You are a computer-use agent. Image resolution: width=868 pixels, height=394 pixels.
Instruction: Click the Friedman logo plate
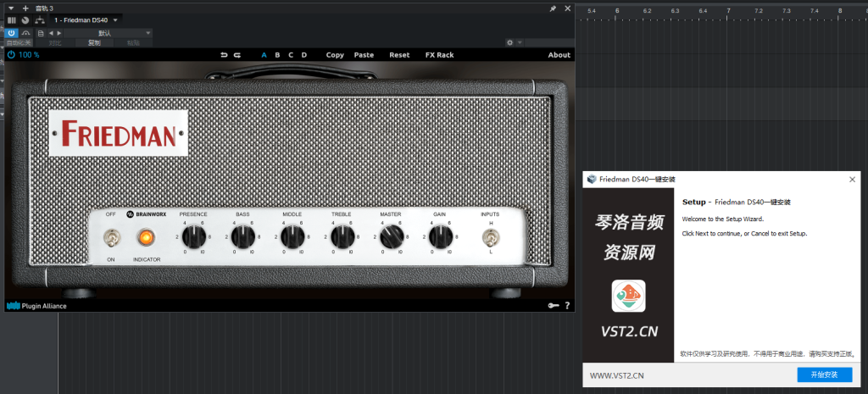119,133
